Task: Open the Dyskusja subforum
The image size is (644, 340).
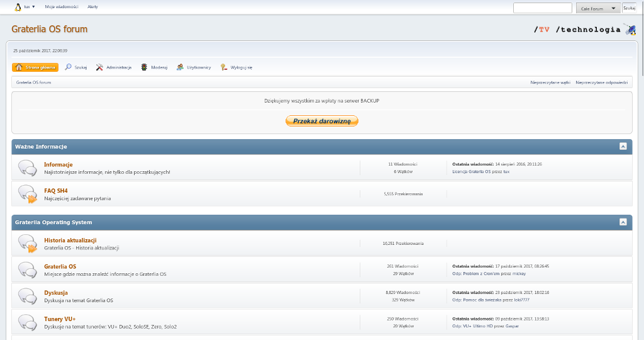Action: pyautogui.click(x=56, y=293)
